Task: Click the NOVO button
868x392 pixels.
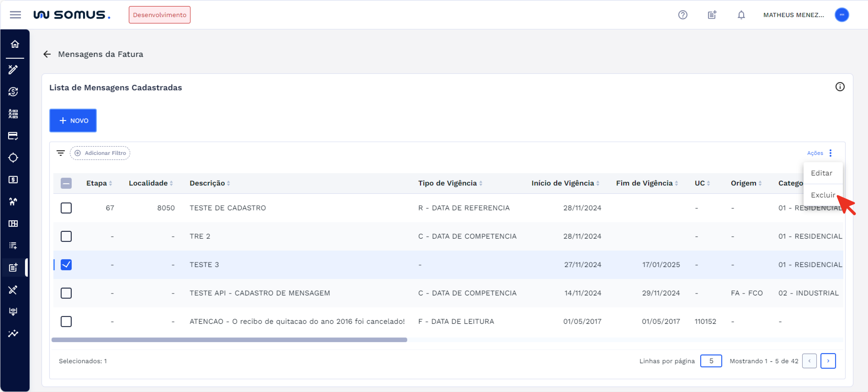Action: (73, 120)
